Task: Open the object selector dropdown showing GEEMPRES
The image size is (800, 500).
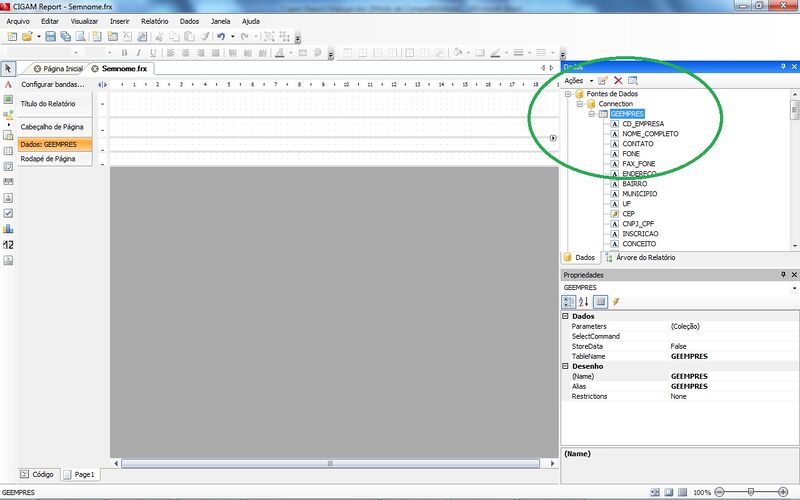Action: tap(794, 288)
